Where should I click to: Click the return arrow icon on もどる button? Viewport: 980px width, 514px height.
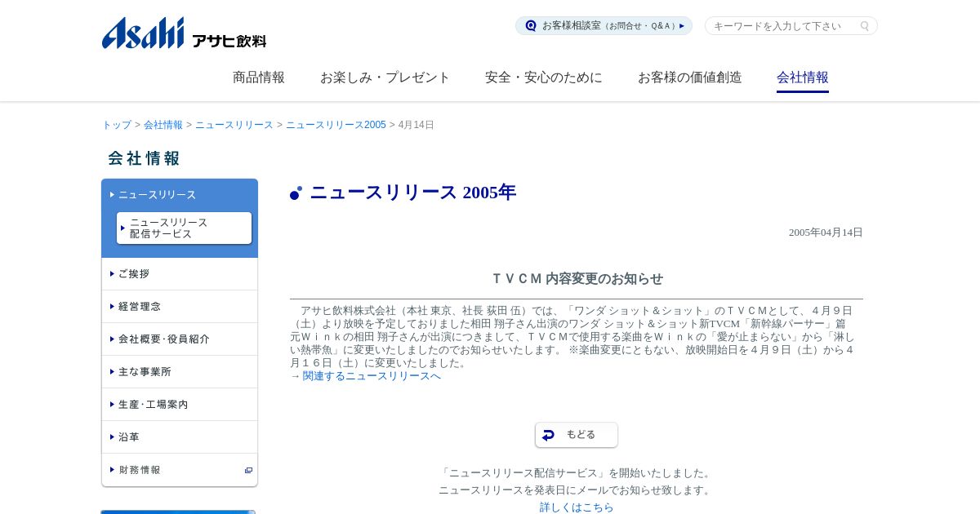(549, 435)
